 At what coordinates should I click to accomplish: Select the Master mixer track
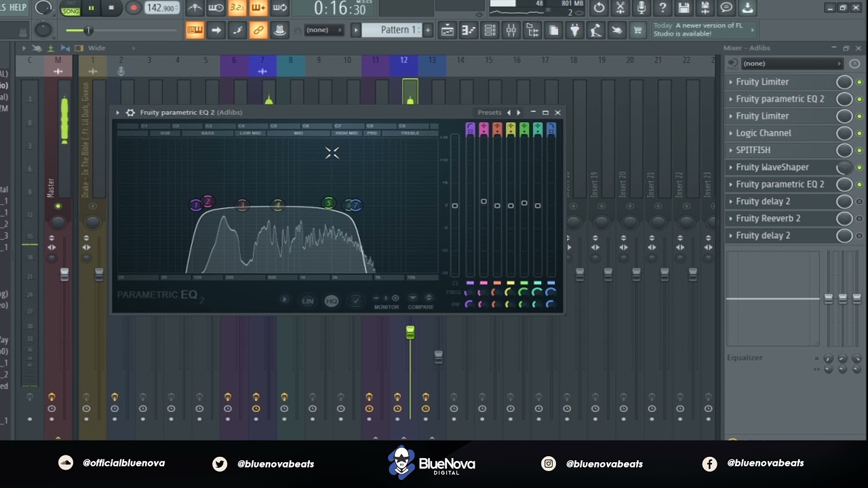point(58,60)
